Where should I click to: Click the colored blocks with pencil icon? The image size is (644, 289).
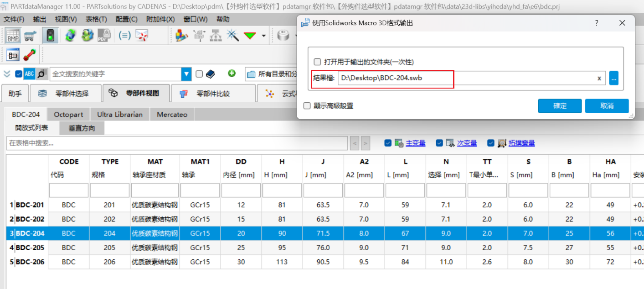181,36
